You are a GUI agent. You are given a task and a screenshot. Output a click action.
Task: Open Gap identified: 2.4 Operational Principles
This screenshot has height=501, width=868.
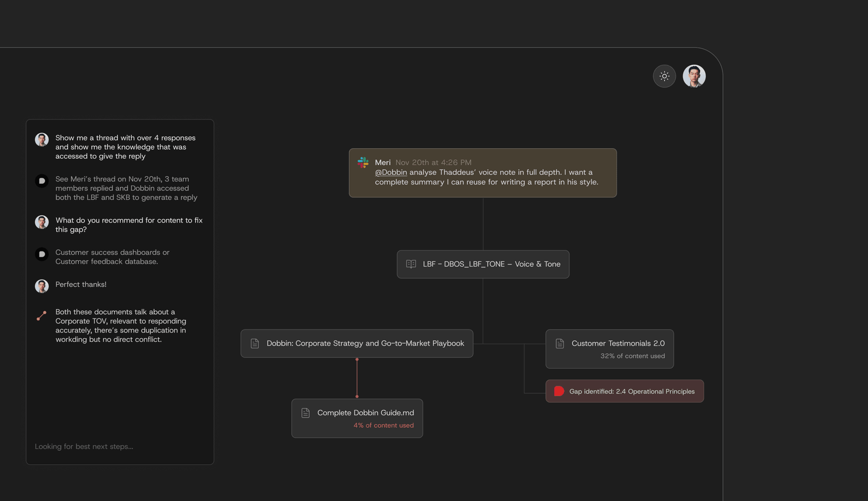point(625,391)
